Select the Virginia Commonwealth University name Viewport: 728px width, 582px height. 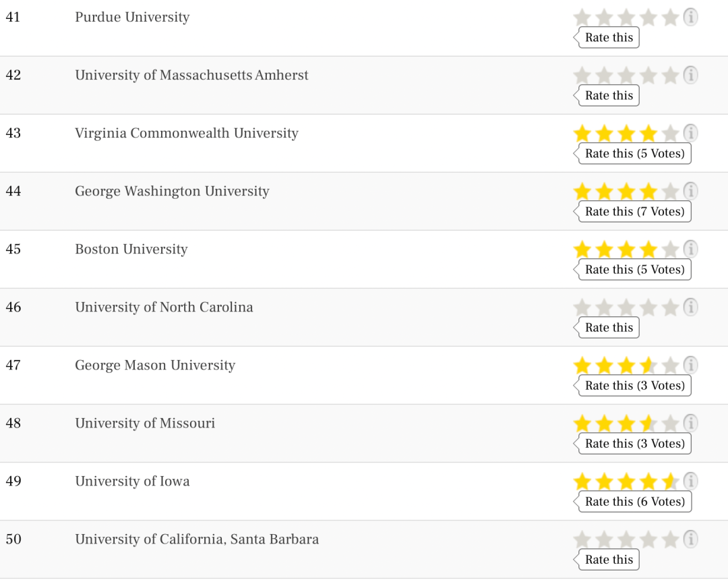(187, 134)
